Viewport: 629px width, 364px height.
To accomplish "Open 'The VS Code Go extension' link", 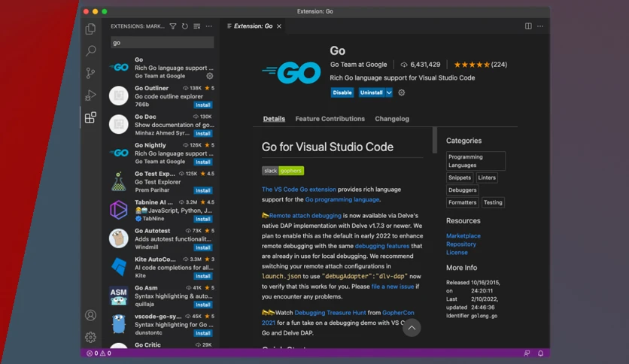I will point(299,190).
